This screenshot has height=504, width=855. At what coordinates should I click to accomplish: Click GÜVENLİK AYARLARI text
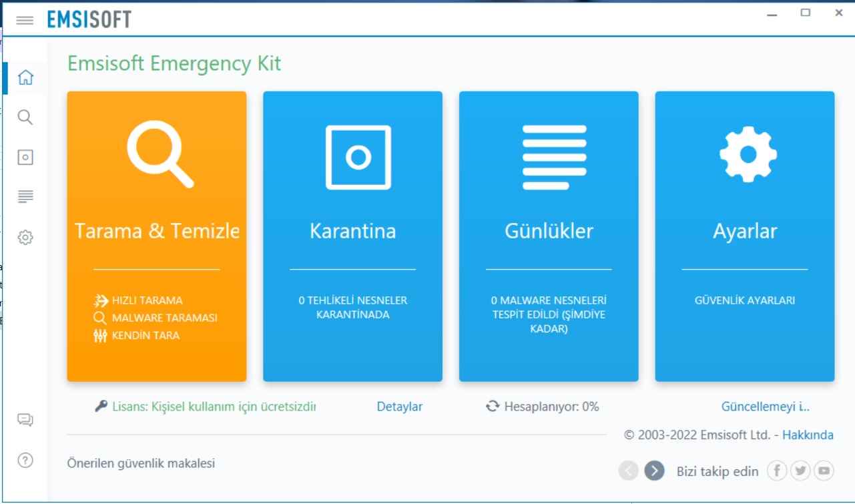tap(745, 300)
